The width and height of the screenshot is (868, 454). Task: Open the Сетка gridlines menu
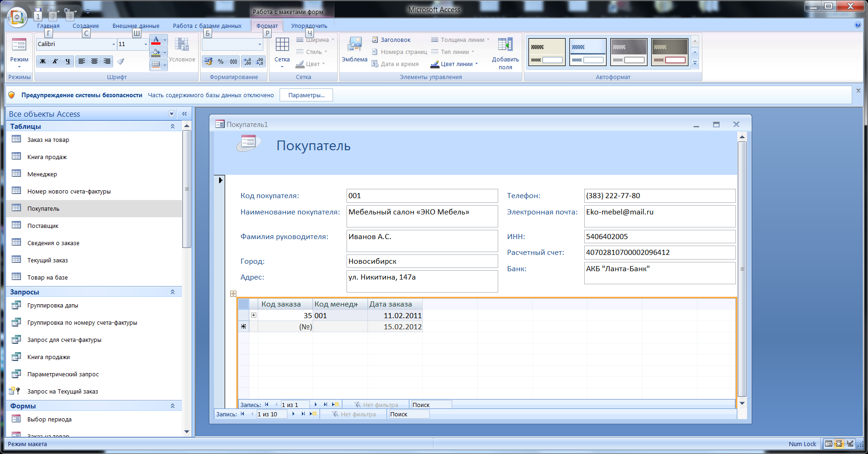[x=282, y=53]
